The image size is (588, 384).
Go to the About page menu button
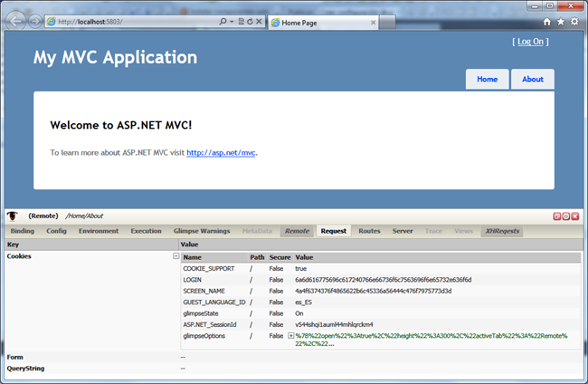[x=533, y=80]
